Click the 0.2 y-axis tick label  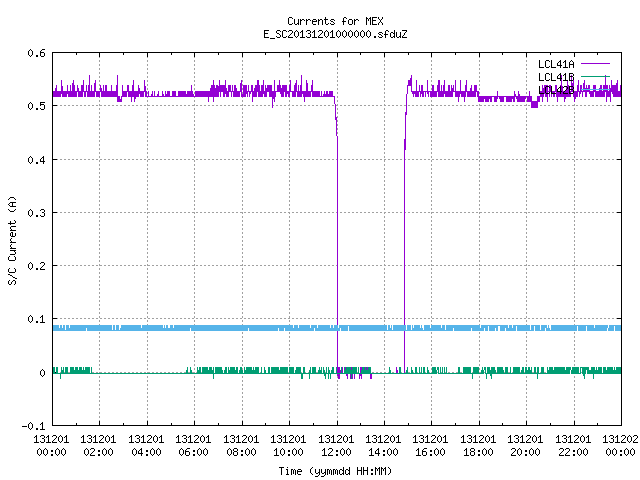pos(36,266)
